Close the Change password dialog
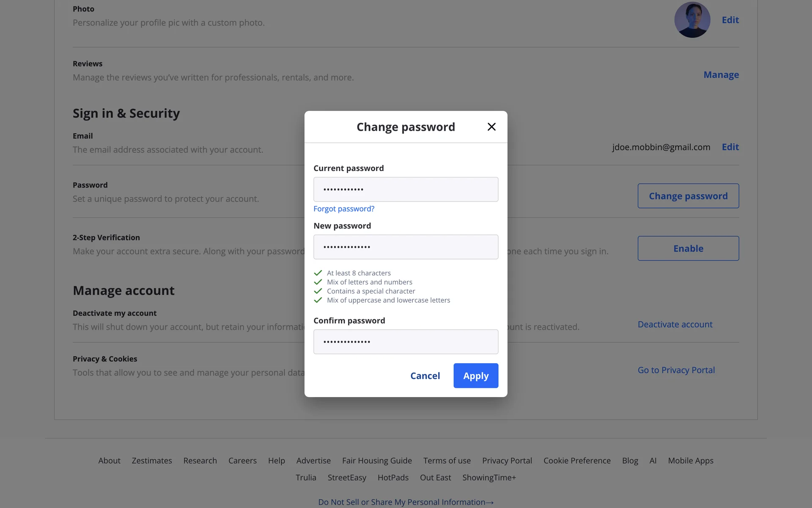 [x=491, y=127]
